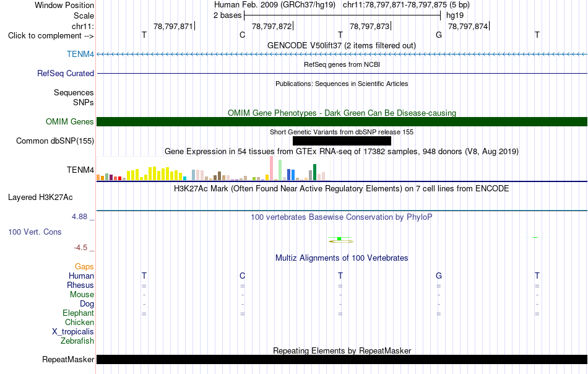Click the 'RefSeq genes from NCBI' track title
Screen dimensions: 588x374
(342, 64)
